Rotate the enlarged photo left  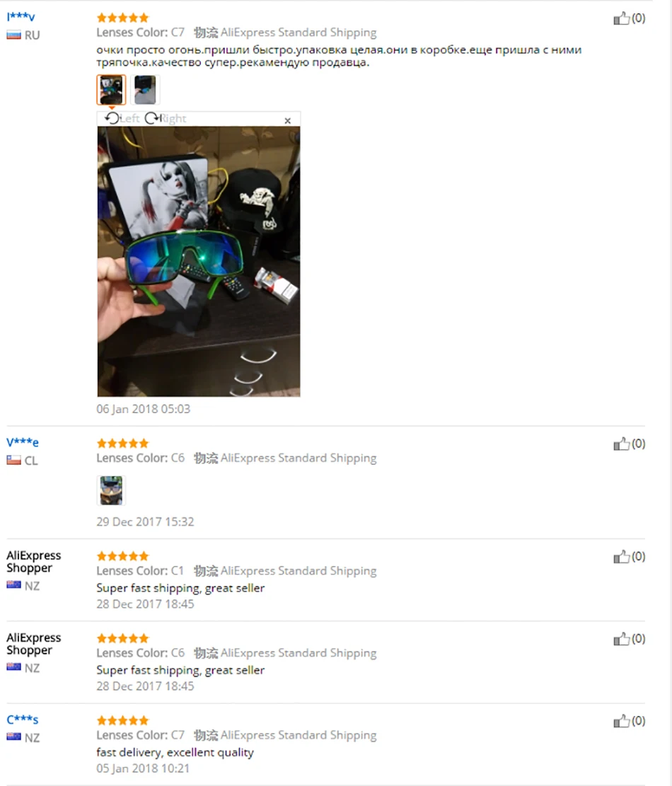pyautogui.click(x=122, y=118)
